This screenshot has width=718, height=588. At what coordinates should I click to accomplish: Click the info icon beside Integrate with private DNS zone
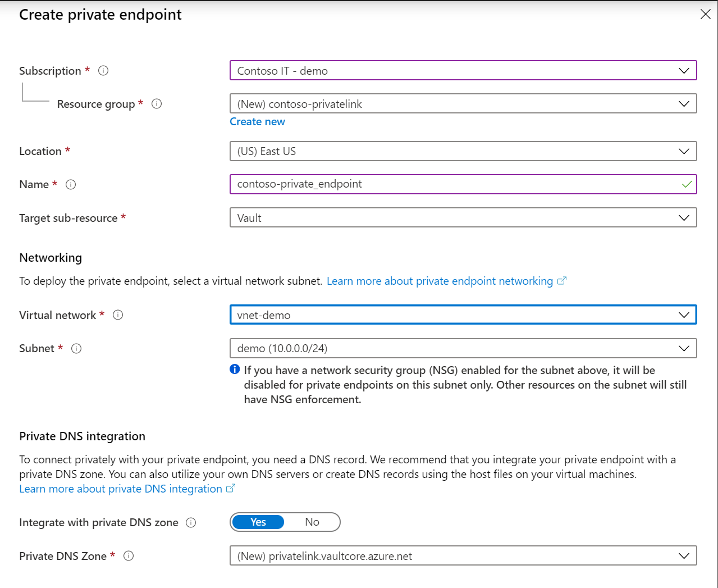[191, 522]
